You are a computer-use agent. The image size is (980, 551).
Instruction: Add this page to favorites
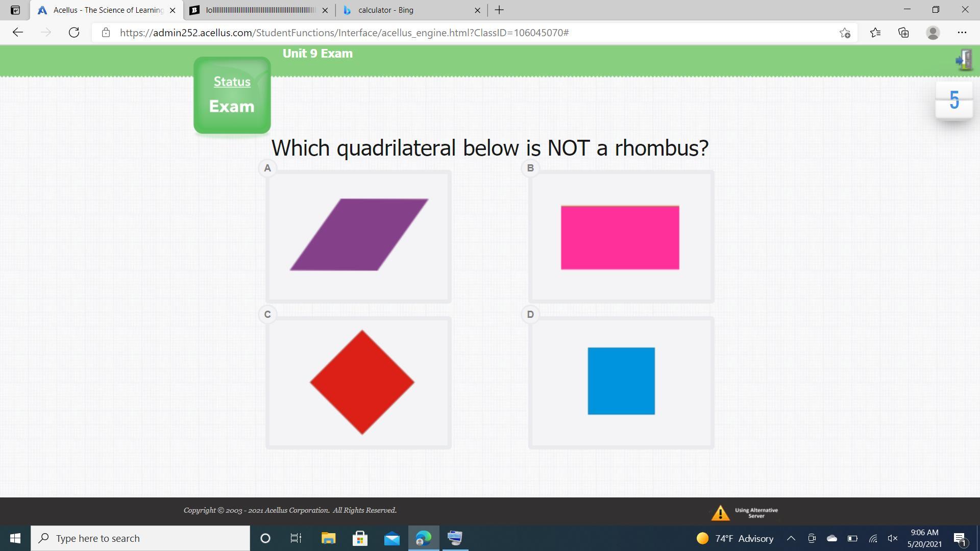(845, 33)
